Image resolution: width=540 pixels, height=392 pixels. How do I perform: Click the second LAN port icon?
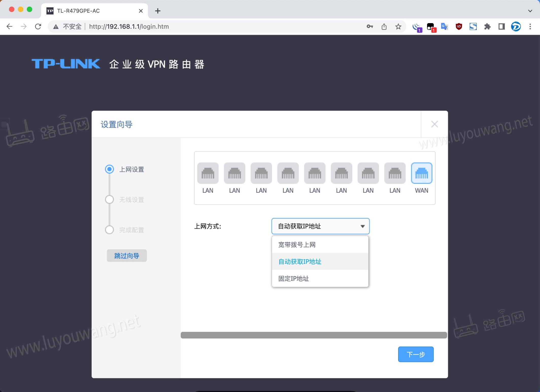234,173
